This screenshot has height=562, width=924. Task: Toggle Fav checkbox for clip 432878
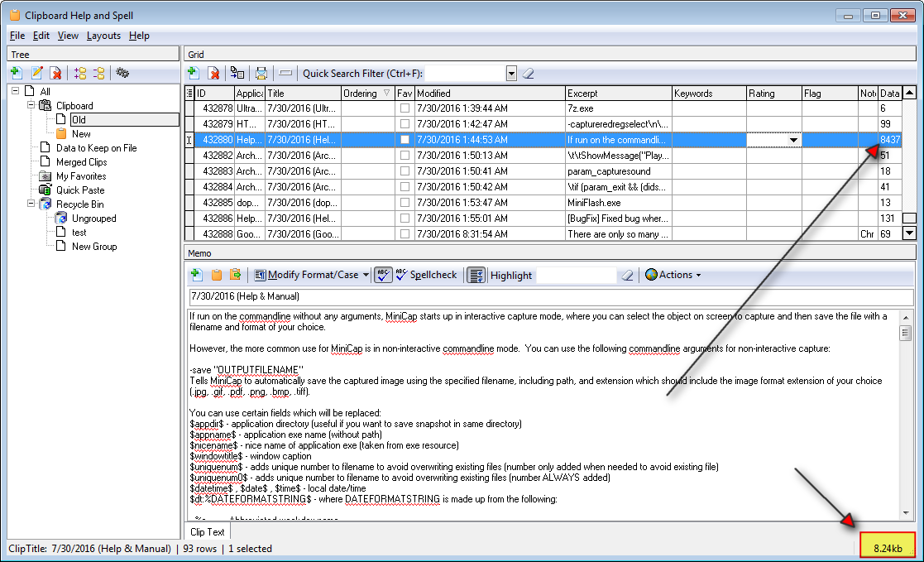[x=405, y=108]
